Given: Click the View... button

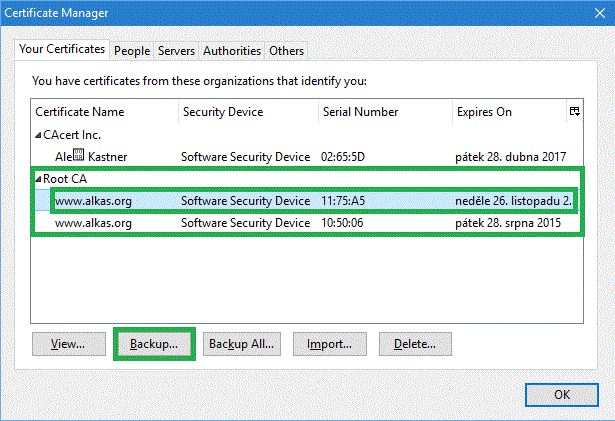Looking at the screenshot, I should (68, 344).
